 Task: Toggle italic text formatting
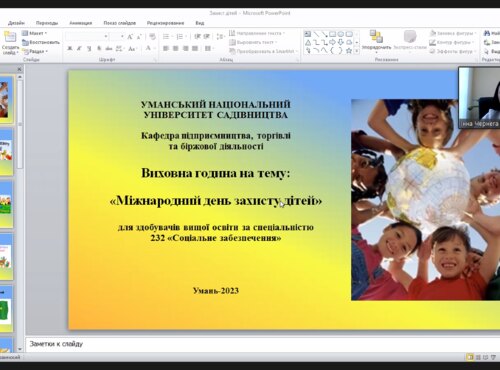pos(79,49)
